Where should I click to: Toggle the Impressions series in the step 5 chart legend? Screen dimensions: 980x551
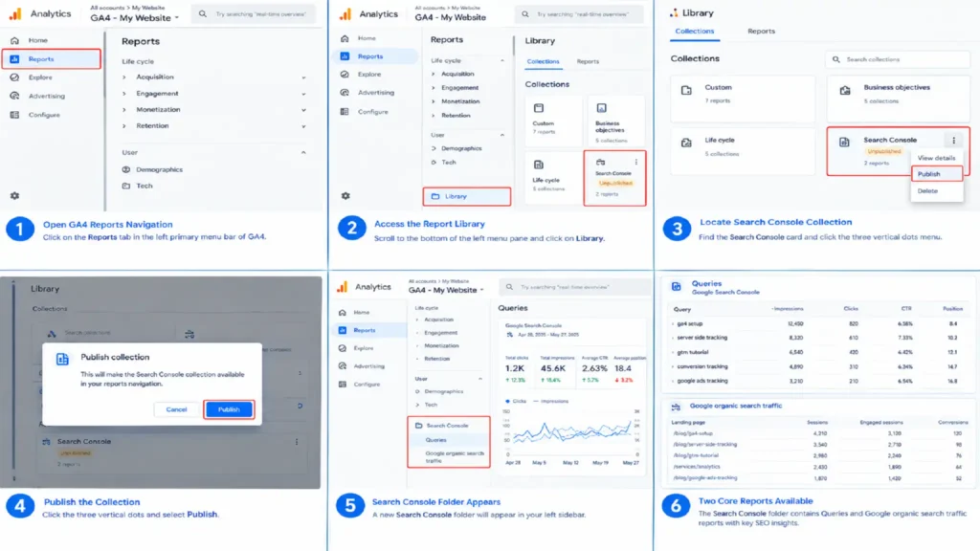[x=550, y=401]
